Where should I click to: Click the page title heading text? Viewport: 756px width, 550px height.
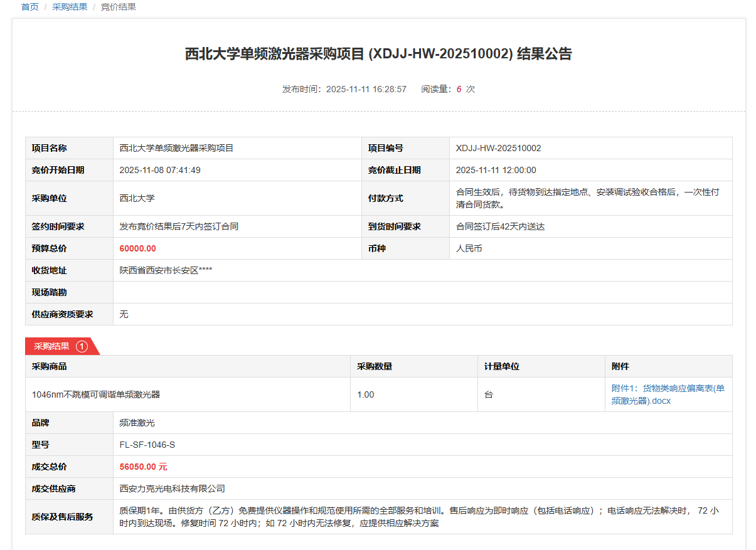378,54
